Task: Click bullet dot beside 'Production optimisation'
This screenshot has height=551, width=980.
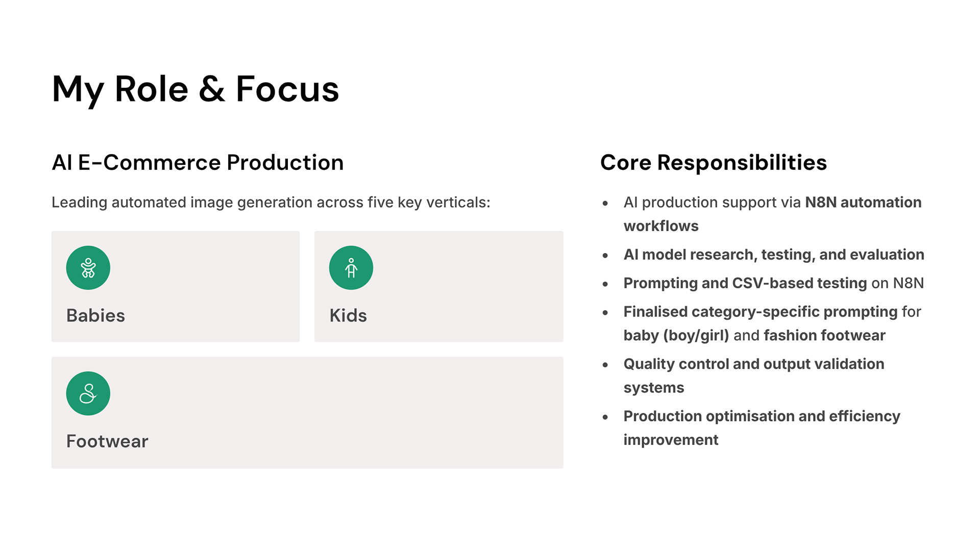Action: click(x=605, y=417)
